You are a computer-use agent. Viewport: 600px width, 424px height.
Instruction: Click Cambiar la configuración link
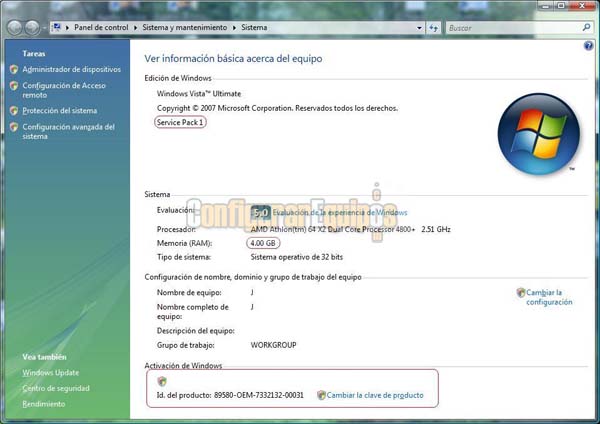point(549,297)
